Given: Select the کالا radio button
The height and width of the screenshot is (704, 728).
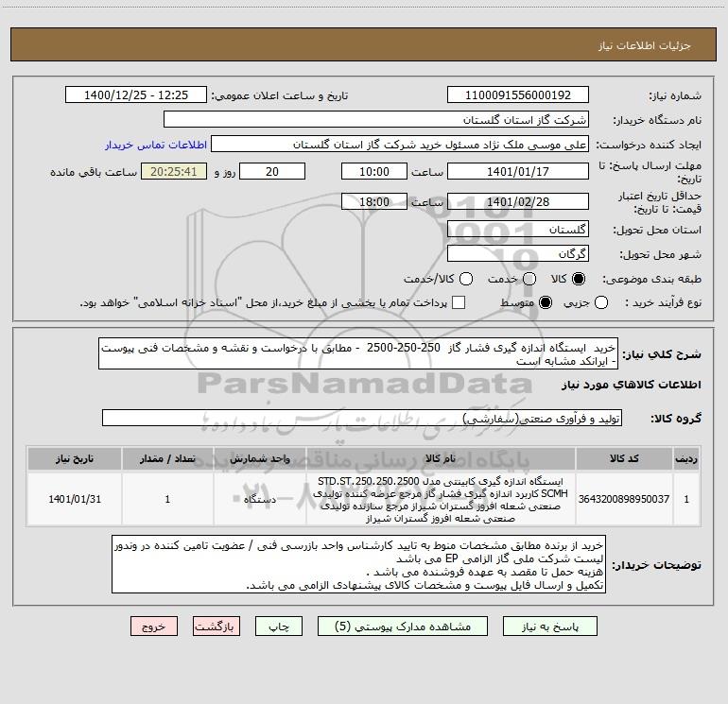Looking at the screenshot, I should [x=579, y=279].
